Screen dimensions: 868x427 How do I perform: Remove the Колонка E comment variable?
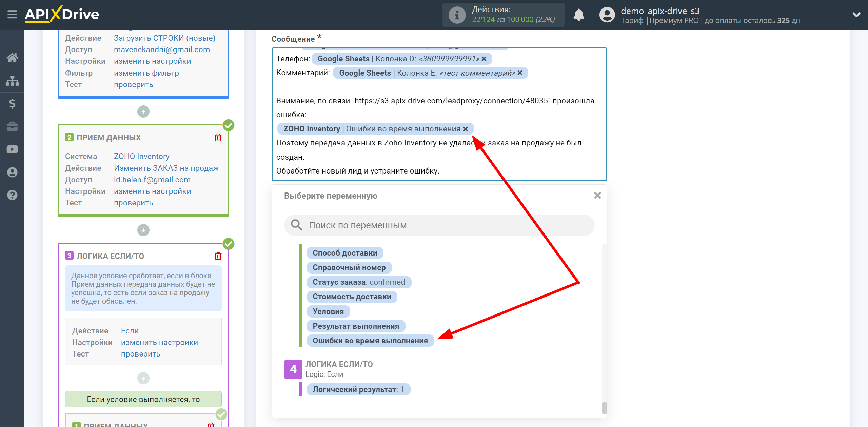pos(520,73)
